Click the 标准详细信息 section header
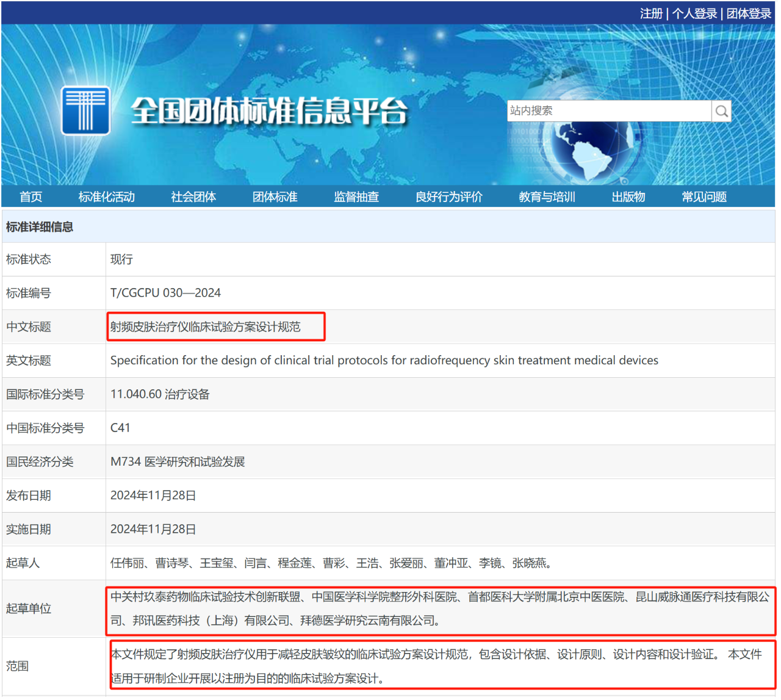 [40, 227]
